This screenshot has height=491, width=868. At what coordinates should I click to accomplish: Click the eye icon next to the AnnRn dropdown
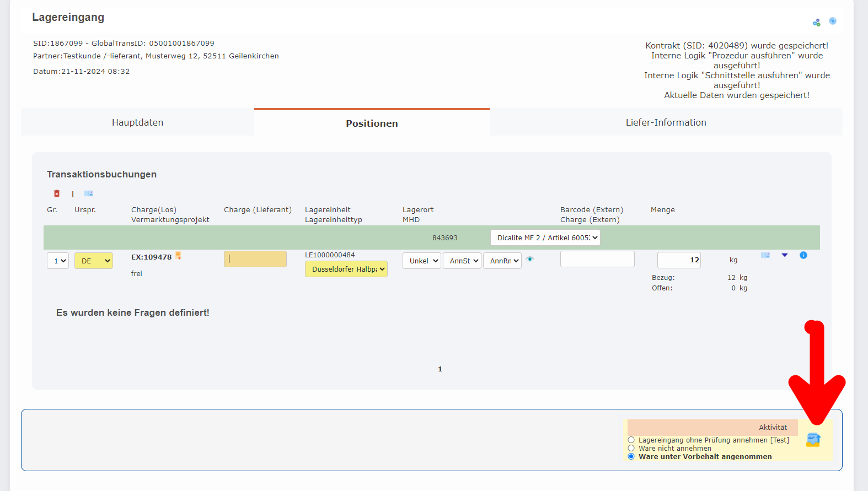pos(530,259)
